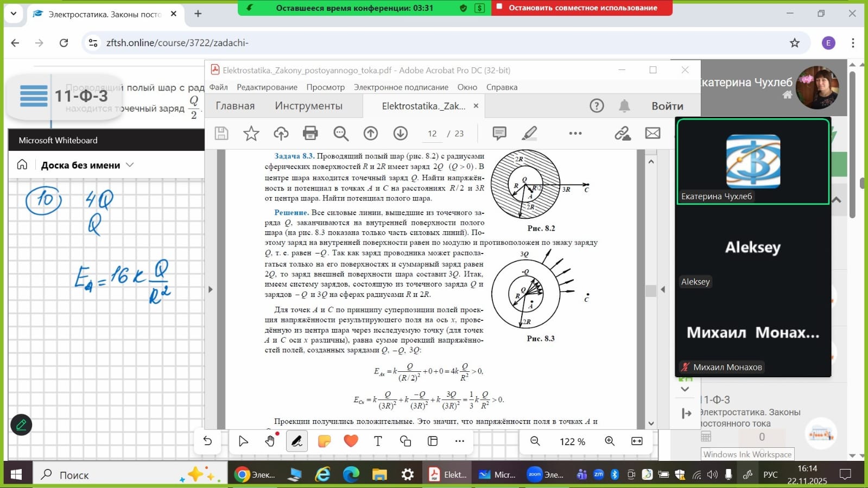Screen dimensions: 868x488
Task: Open Chrome's tab search dropdown chevron
Action: click(14, 14)
